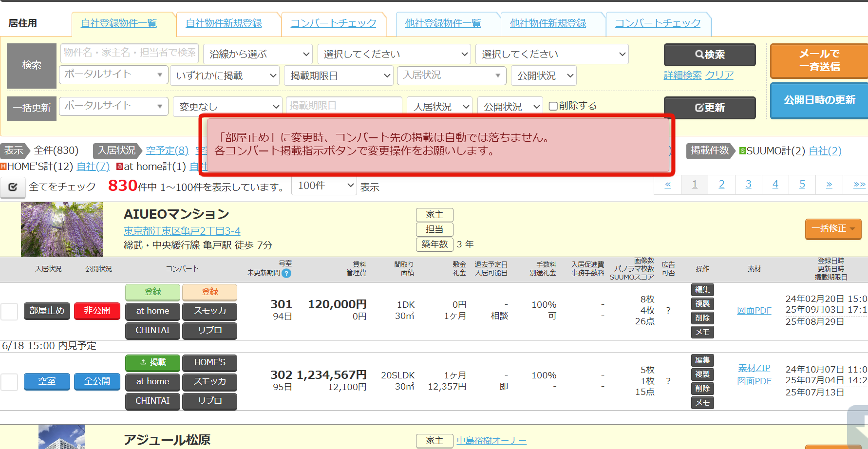Click the 物件名・家主名・担当者で検索 input field
The width and height of the screenshot is (868, 449).
pyautogui.click(x=130, y=53)
